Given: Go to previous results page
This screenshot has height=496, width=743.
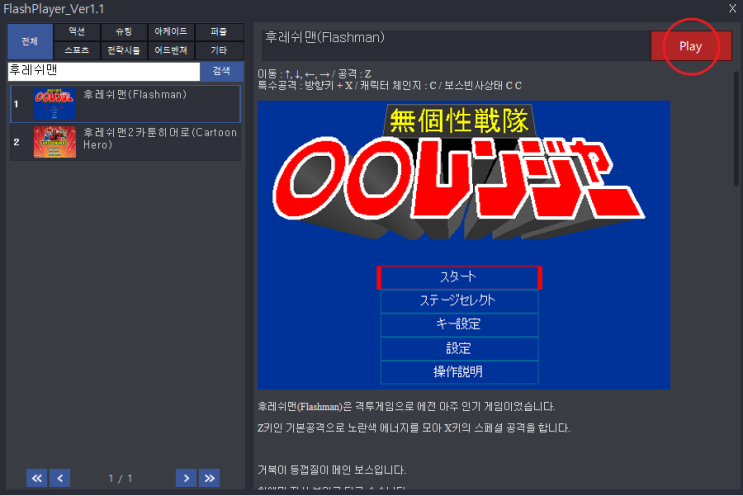Looking at the screenshot, I should coord(60,478).
